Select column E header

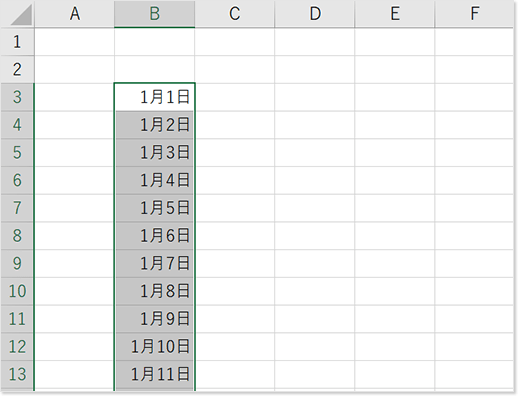tap(395, 14)
